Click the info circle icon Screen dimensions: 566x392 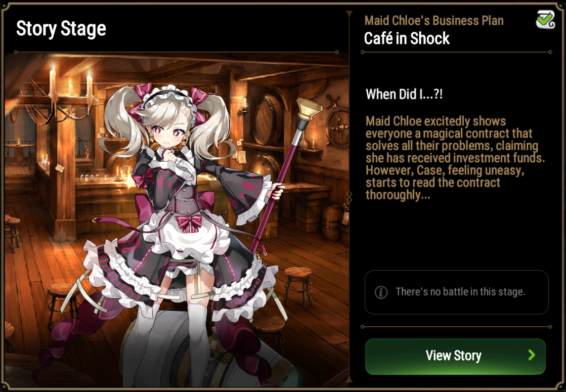(x=381, y=292)
